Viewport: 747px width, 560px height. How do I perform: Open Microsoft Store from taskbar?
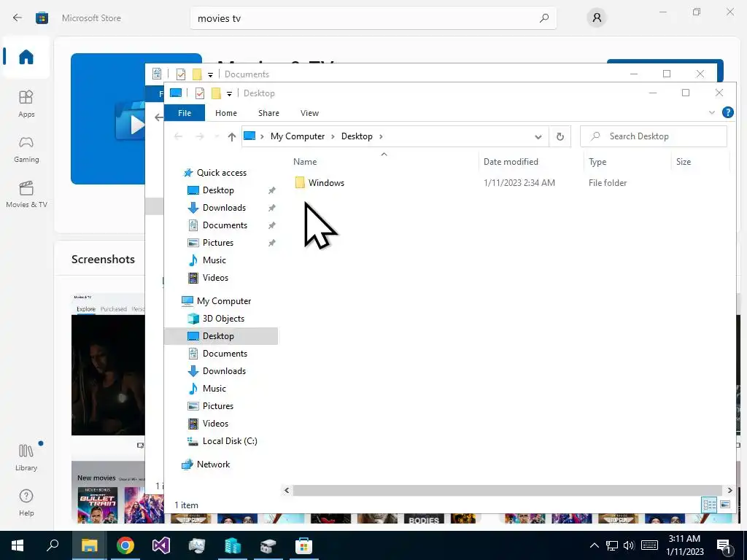[303, 545]
